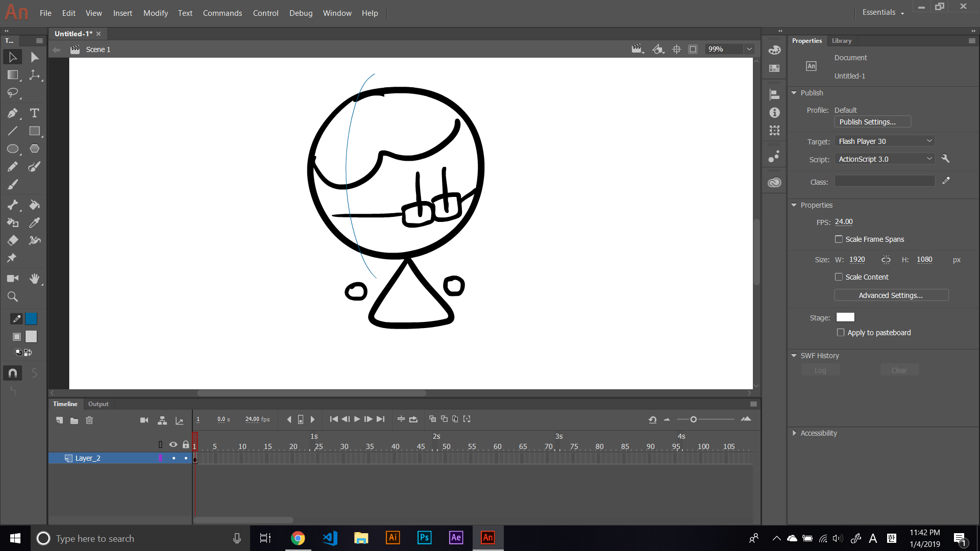Open the zoom percentage dropdown
980x551 pixels.
[749, 49]
